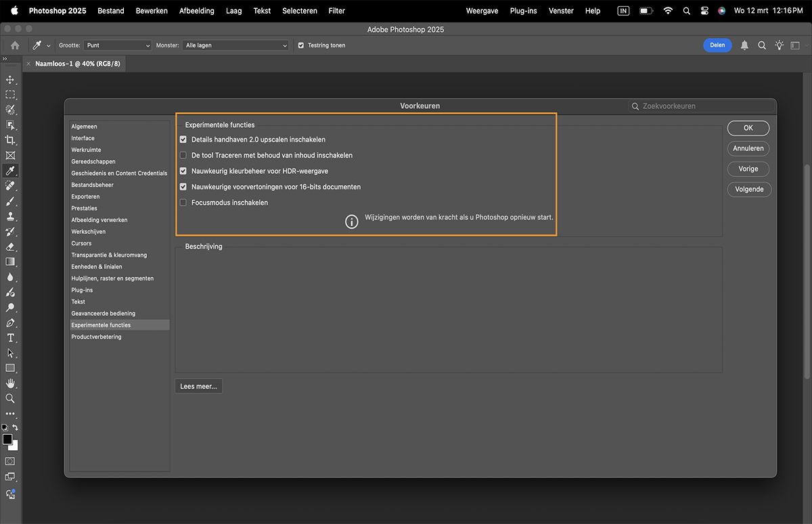Select the Frame tool
Viewport: 812px width, 524px height.
coord(10,156)
